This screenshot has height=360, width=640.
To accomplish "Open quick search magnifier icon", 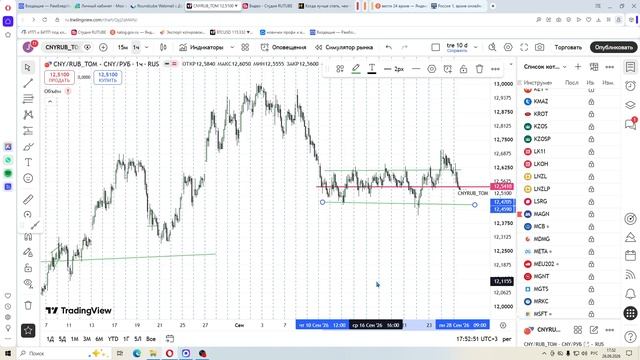I will 492,47.
